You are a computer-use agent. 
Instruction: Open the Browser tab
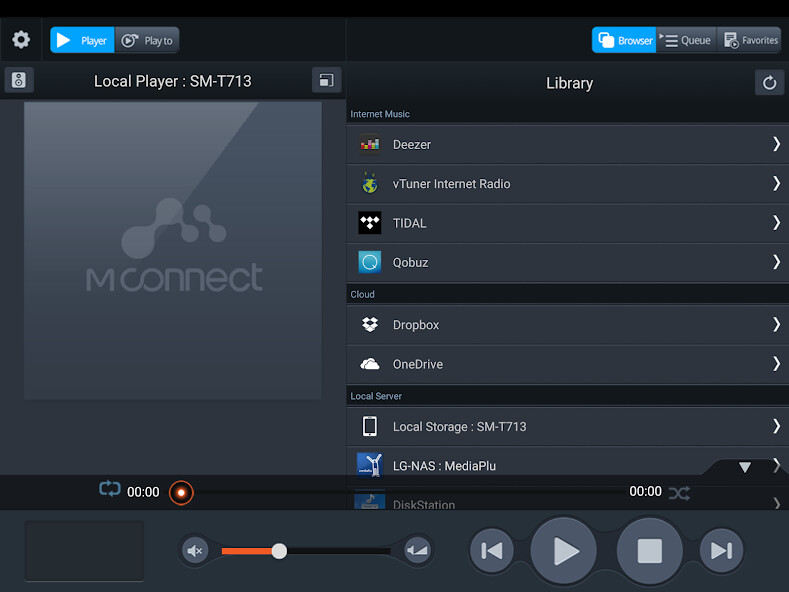(624, 40)
